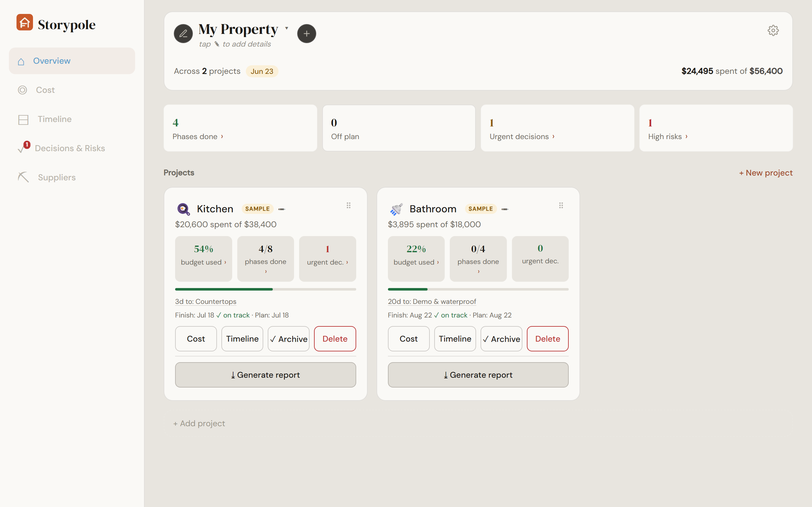Expand Urgent decisions details

(x=557, y=128)
